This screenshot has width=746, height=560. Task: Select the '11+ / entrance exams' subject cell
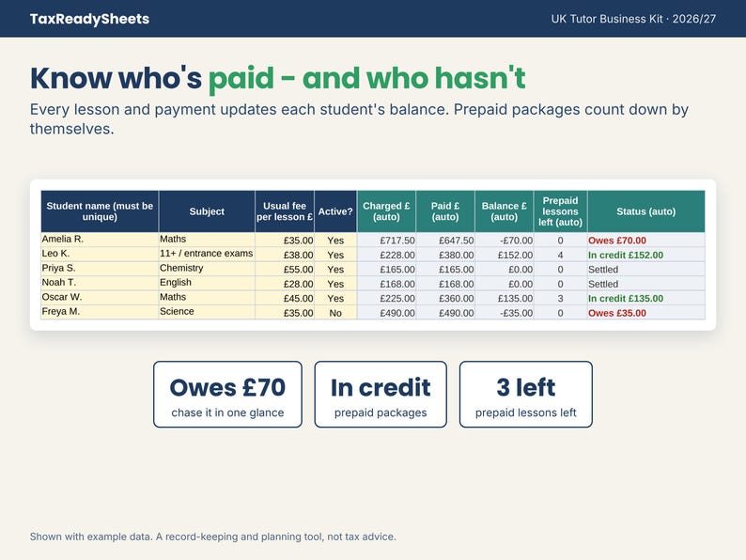[x=207, y=254]
